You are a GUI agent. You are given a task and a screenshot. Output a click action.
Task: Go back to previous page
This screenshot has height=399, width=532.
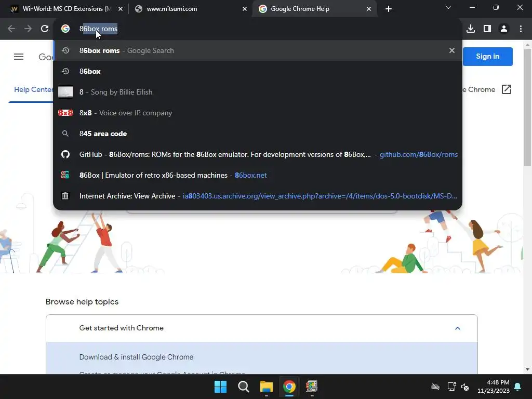[x=11, y=29]
